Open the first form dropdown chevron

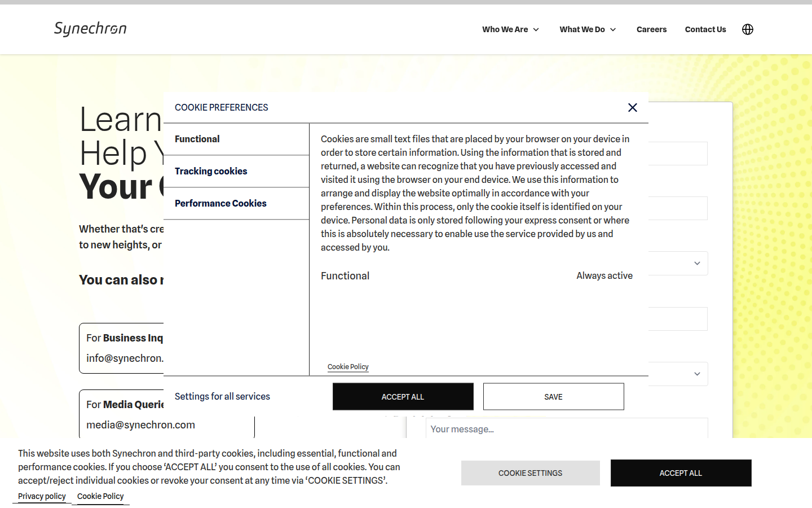click(697, 264)
